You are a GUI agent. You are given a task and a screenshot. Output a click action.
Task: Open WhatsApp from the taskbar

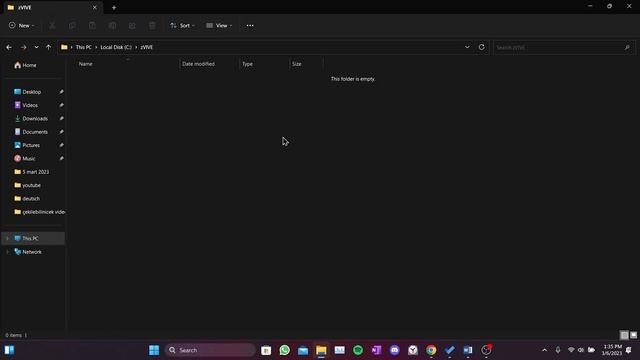coord(284,350)
